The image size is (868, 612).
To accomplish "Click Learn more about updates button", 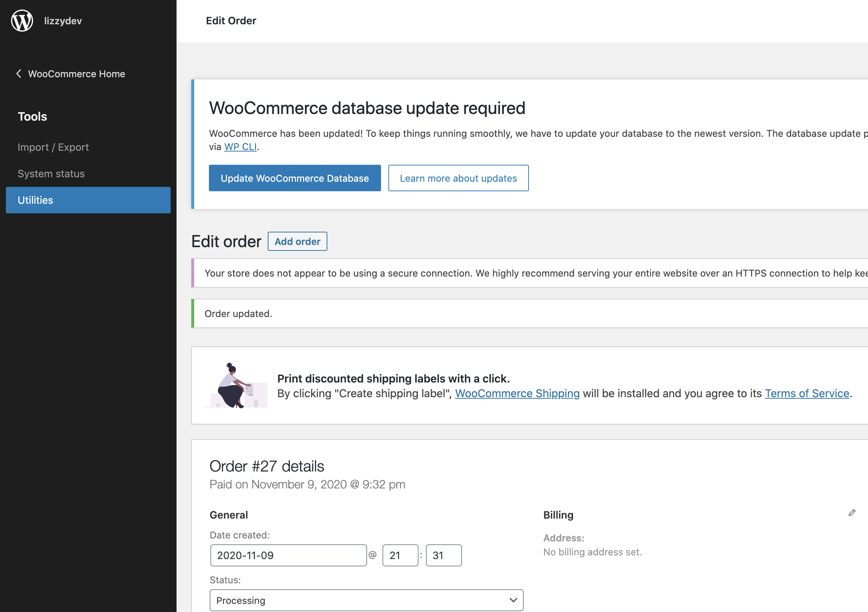I will pos(458,178).
